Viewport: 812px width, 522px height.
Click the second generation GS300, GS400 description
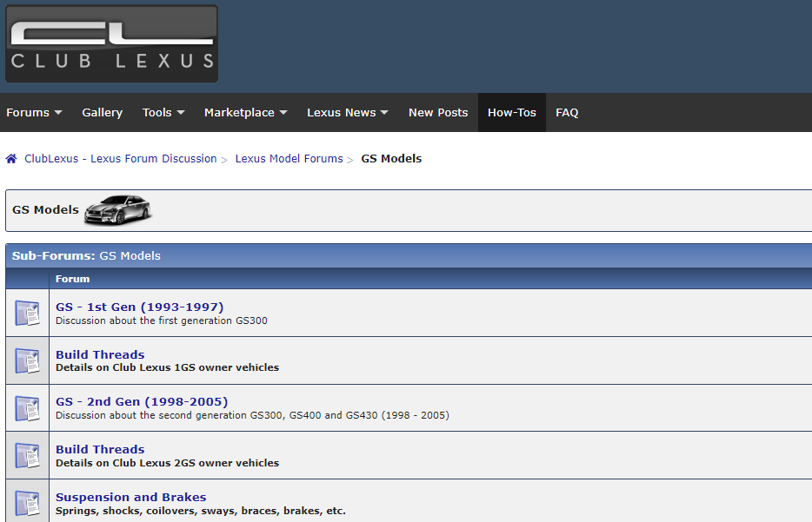(252, 415)
